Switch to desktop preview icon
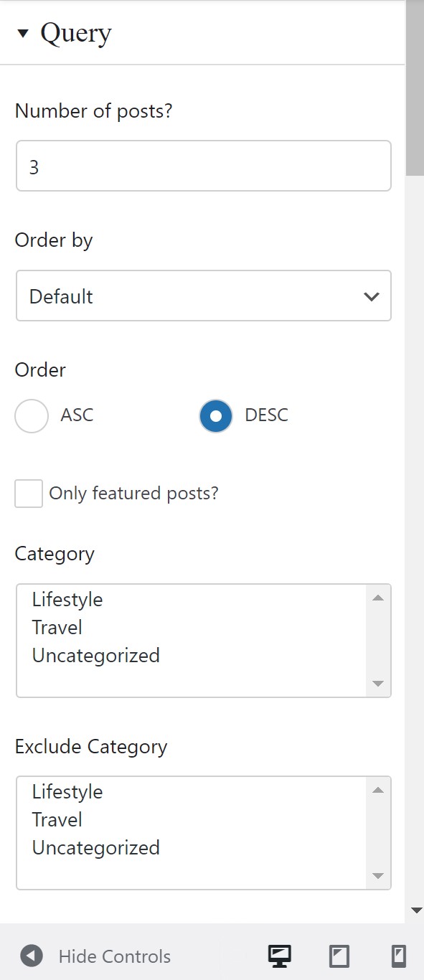 (x=280, y=956)
